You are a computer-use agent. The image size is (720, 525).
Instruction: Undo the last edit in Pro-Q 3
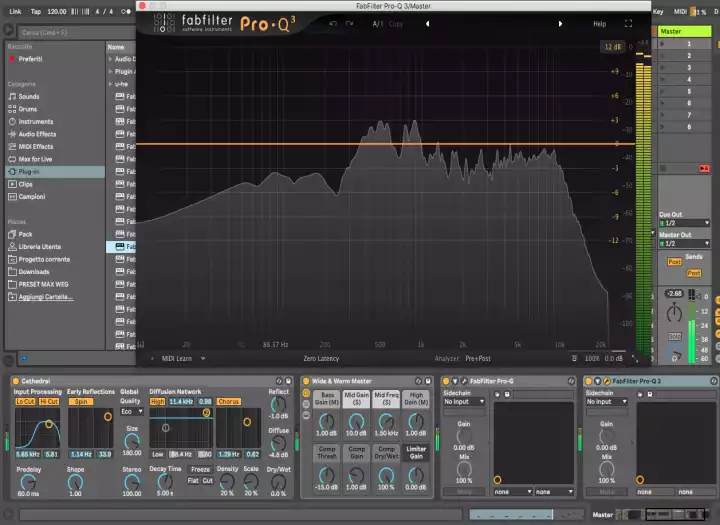click(333, 23)
